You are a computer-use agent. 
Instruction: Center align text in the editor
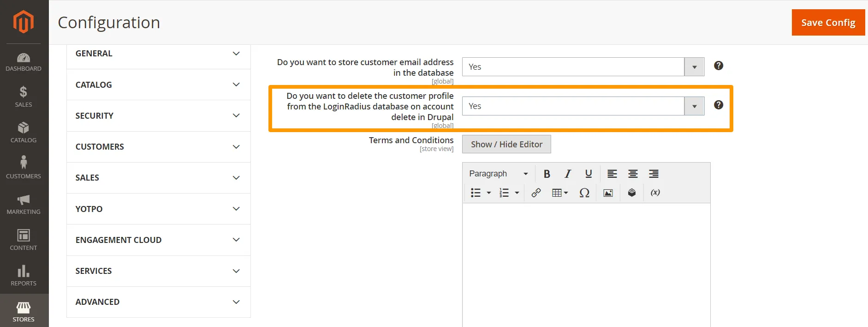click(633, 174)
